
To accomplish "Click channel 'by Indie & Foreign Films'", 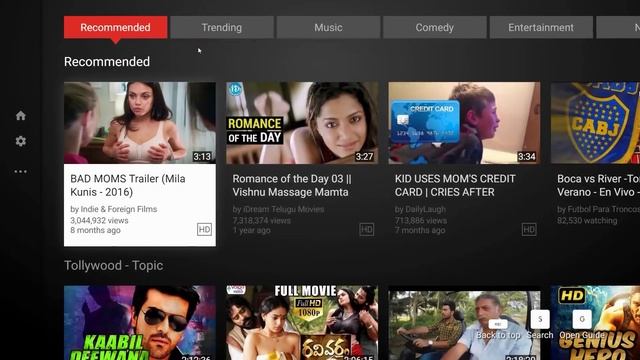I will point(113,209).
